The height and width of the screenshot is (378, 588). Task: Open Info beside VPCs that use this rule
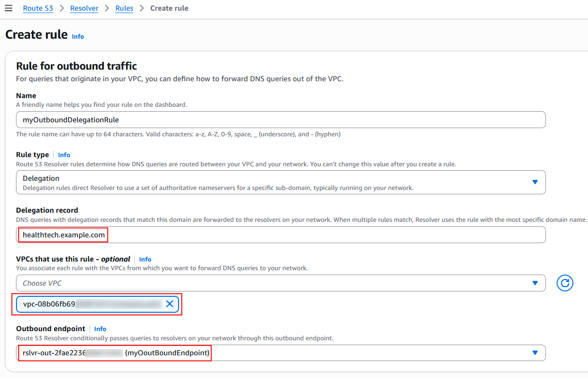(x=145, y=259)
